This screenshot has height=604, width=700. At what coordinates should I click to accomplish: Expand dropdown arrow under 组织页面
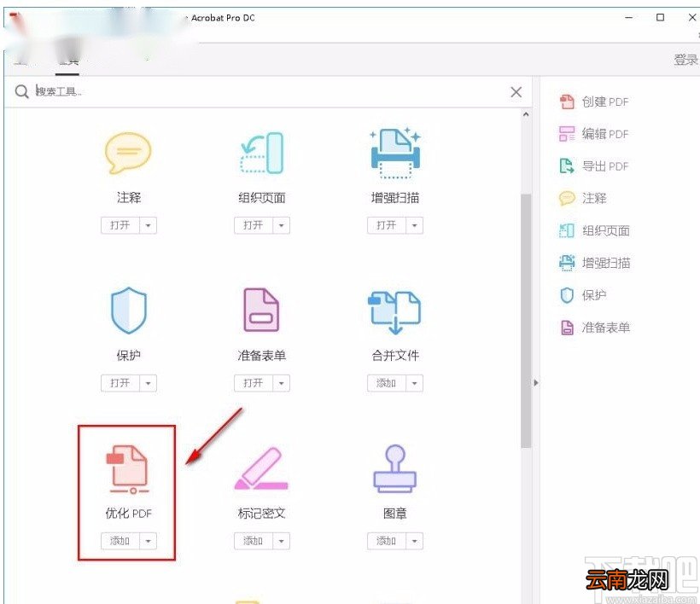pyautogui.click(x=281, y=225)
